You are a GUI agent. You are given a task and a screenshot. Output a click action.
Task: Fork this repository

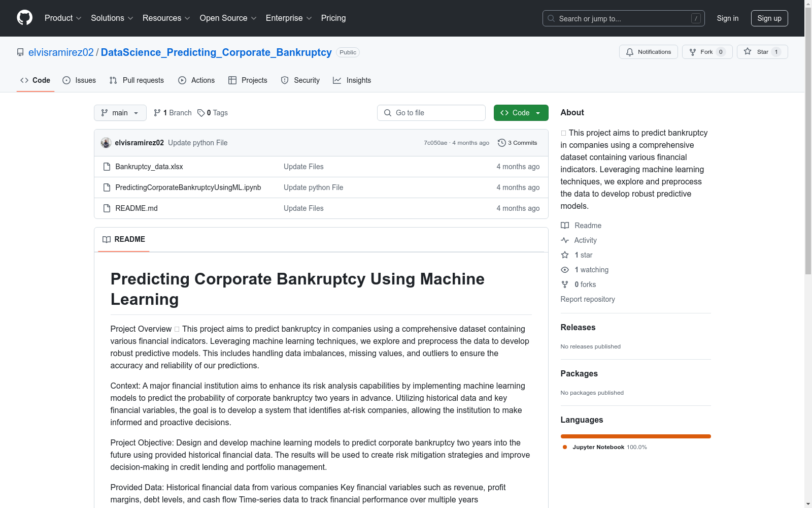click(x=707, y=52)
